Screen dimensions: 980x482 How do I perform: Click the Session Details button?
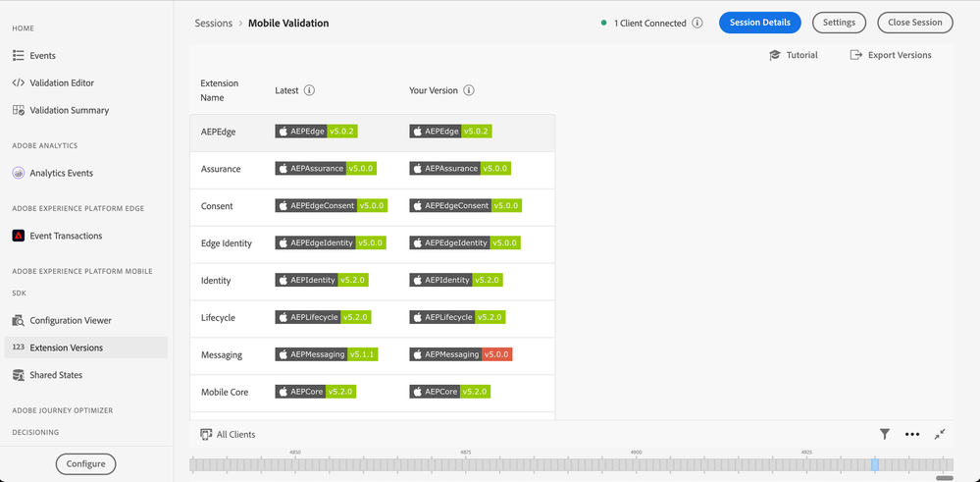pyautogui.click(x=759, y=23)
